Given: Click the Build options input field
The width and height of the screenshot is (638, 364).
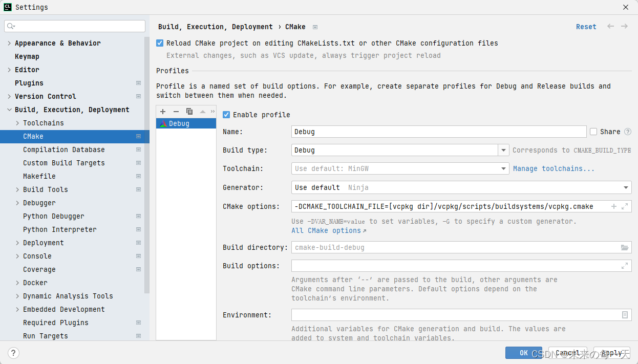Looking at the screenshot, I should [461, 266].
